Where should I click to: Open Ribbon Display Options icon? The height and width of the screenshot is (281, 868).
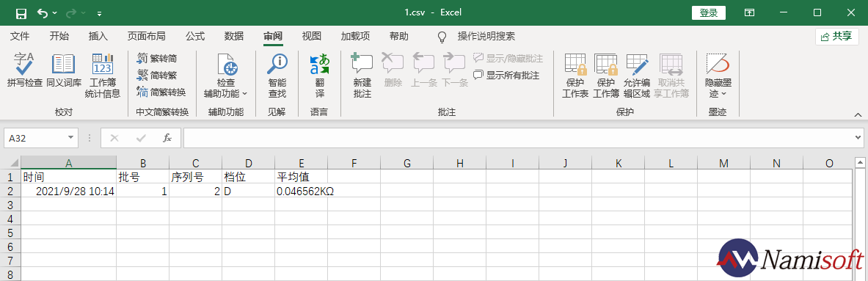(x=750, y=12)
